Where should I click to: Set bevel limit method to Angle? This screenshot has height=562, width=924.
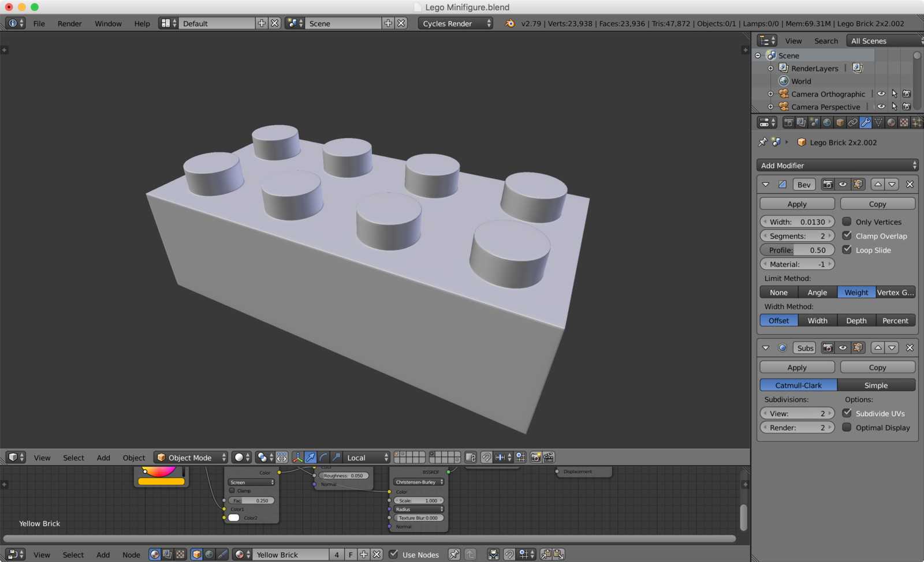click(x=817, y=292)
